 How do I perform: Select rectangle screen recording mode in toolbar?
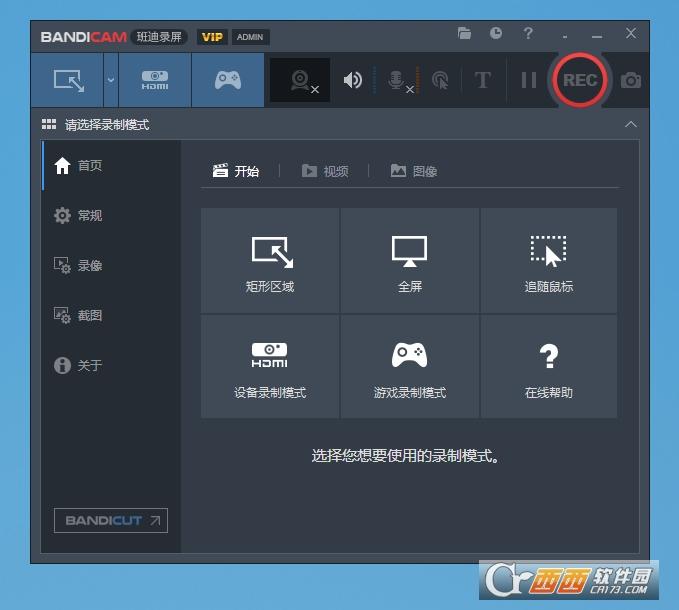[68, 80]
